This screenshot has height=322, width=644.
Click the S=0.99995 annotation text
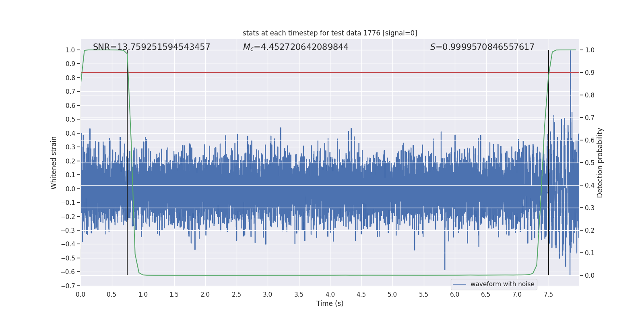(x=482, y=47)
